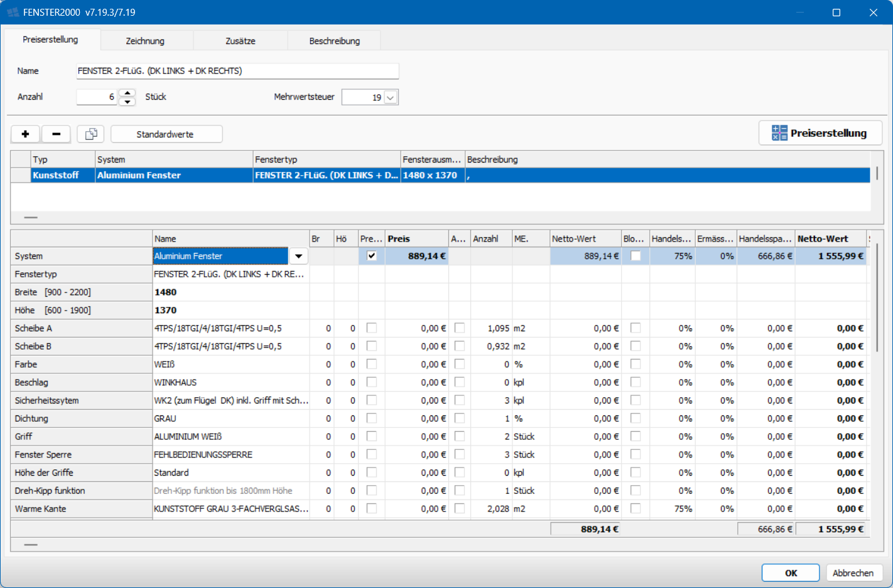Click the FENSTER2000 app icon in the title bar
The height and width of the screenshot is (588, 893).
pyautogui.click(x=13, y=13)
